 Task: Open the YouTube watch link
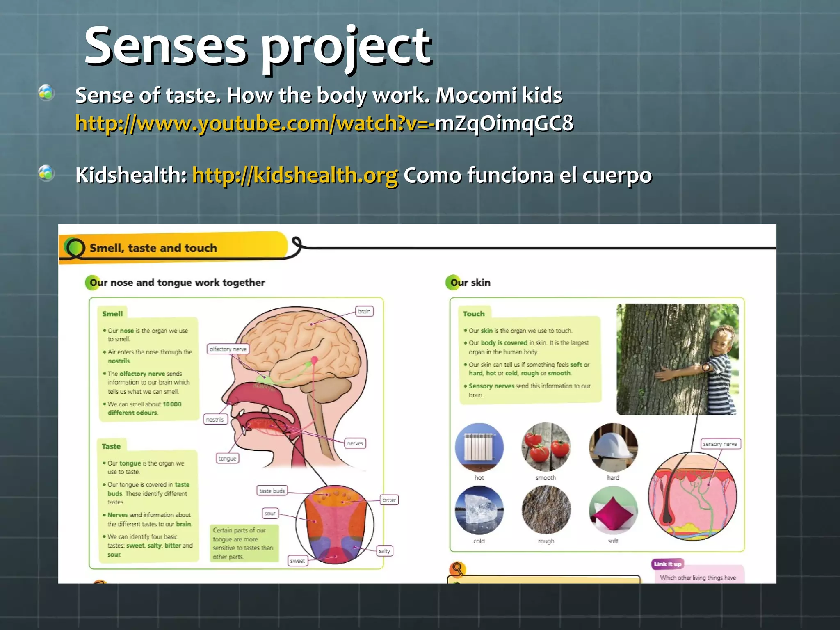(254, 123)
